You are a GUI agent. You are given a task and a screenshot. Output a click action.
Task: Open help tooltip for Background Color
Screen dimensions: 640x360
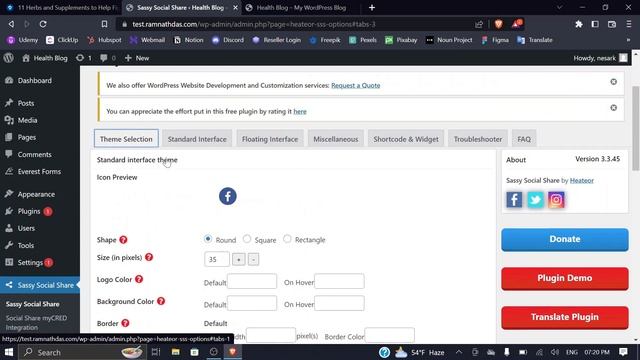(x=161, y=301)
